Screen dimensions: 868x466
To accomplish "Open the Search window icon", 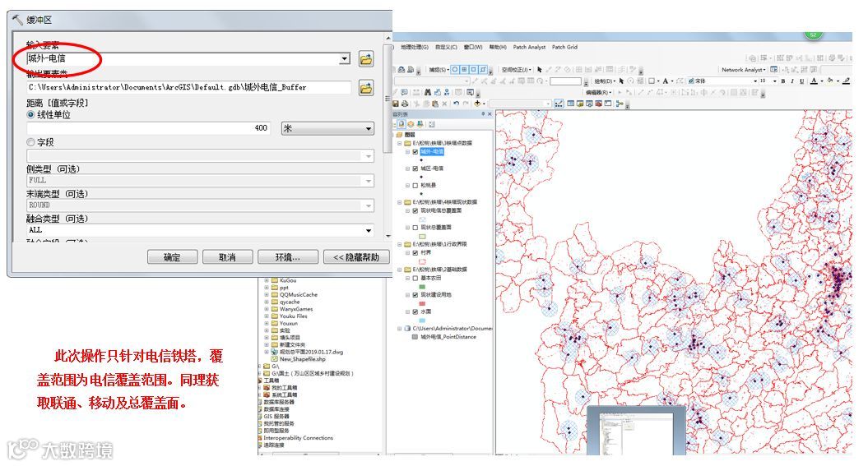I will coord(589,104).
